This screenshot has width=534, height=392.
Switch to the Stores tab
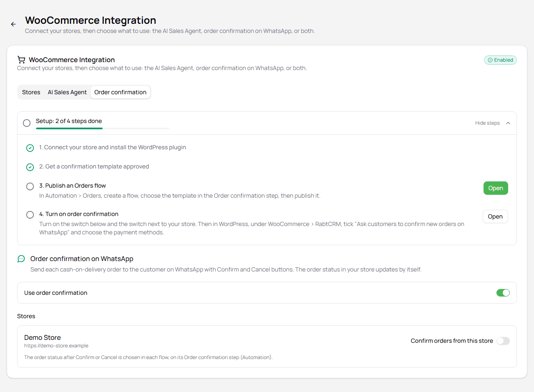point(31,92)
